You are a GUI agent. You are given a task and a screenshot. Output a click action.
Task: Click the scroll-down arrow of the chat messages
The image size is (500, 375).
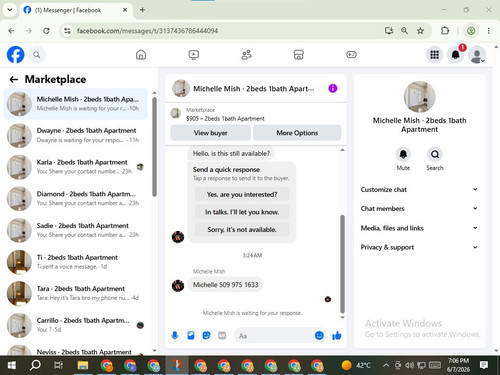click(342, 317)
